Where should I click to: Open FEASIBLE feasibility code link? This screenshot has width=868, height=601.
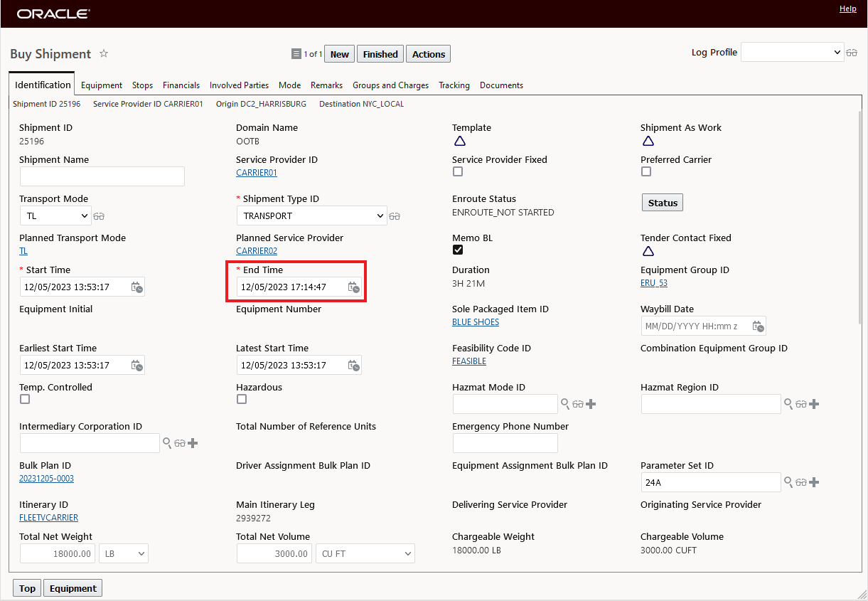click(x=469, y=361)
